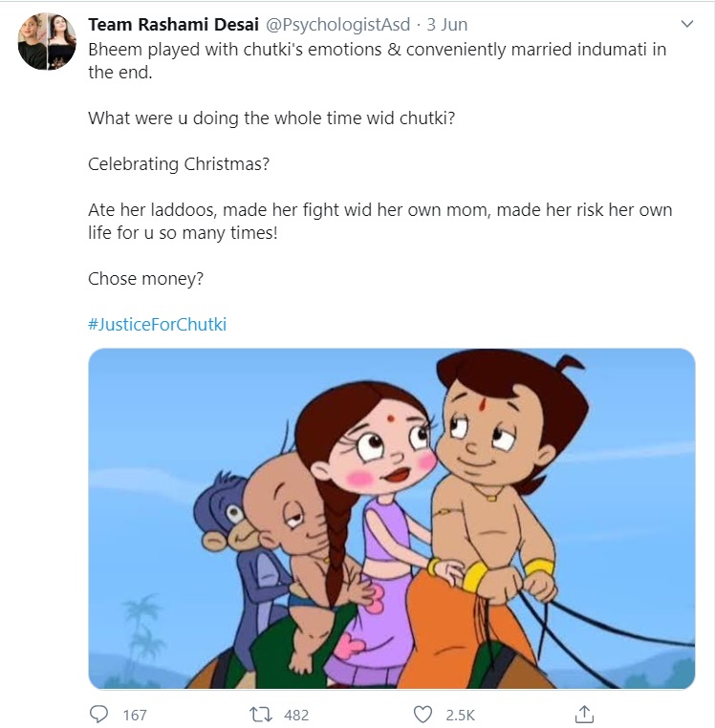715x728 pixels.
Task: Click the share upload icon
Action: click(x=585, y=714)
